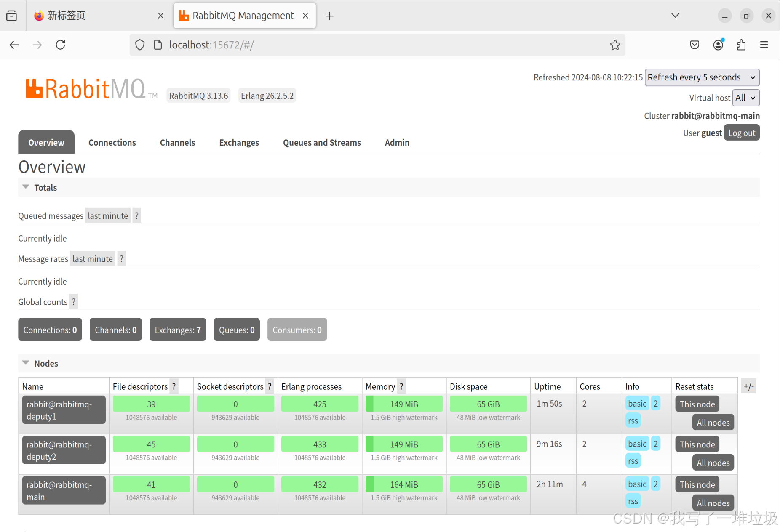This screenshot has width=780, height=532.
Task: Open help for Socket descriptors column
Action: click(x=270, y=386)
